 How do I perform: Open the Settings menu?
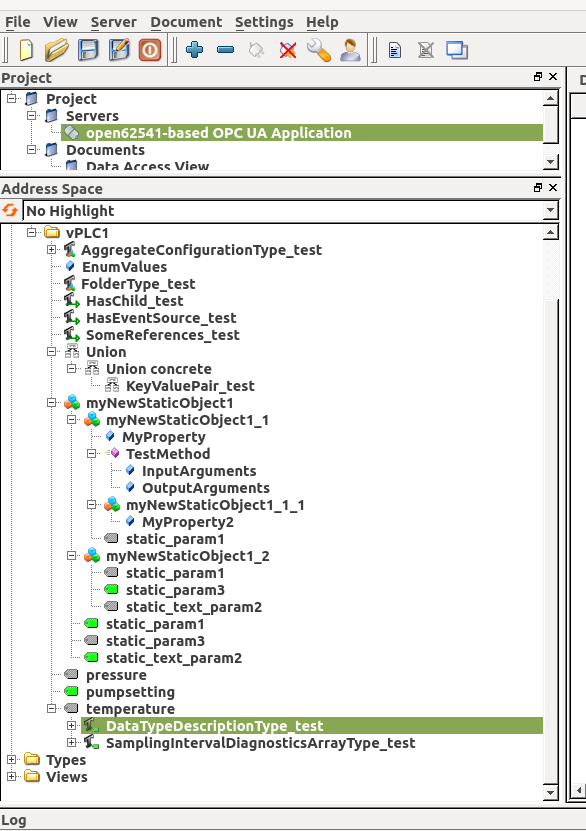click(264, 22)
